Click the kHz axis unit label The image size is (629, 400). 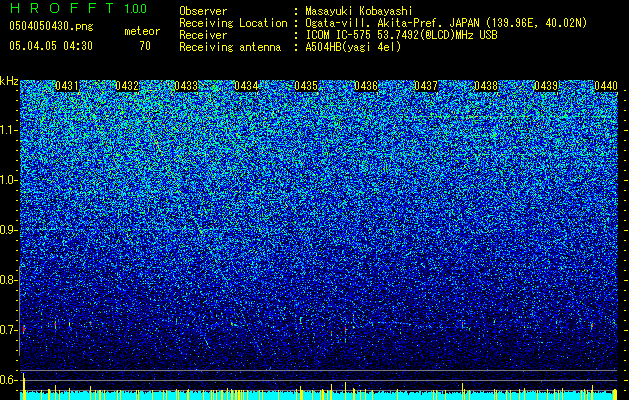[9, 81]
